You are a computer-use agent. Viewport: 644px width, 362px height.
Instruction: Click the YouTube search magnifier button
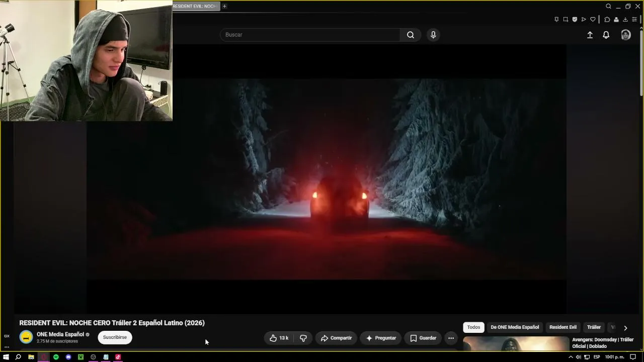click(411, 35)
